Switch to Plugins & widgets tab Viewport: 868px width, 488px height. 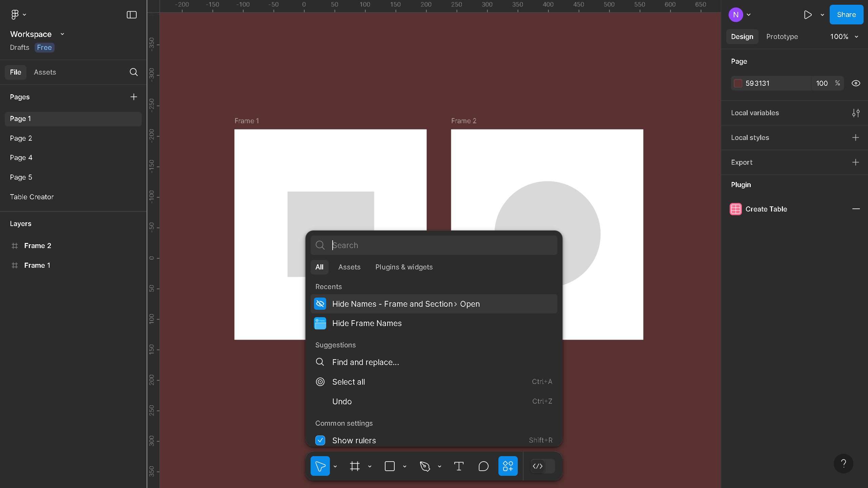click(x=404, y=267)
